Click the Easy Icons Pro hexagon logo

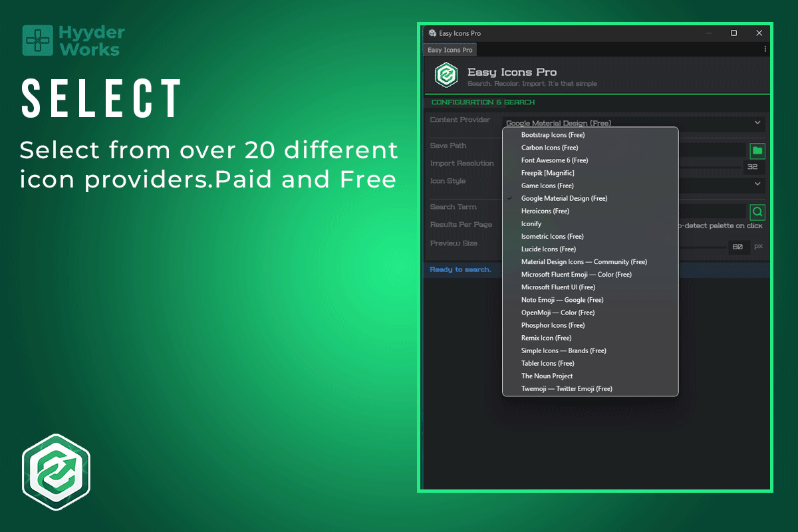(x=446, y=75)
